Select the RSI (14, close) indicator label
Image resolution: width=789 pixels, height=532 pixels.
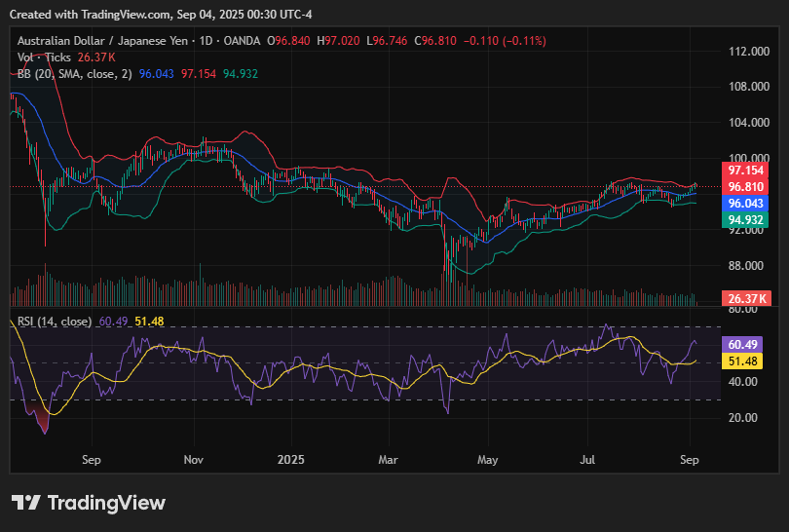(55, 322)
